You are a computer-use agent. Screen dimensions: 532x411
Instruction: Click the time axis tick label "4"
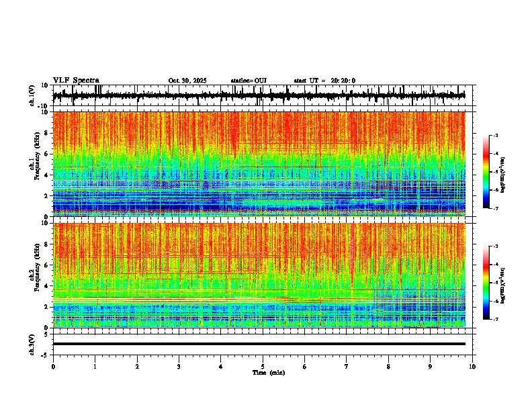click(x=221, y=367)
